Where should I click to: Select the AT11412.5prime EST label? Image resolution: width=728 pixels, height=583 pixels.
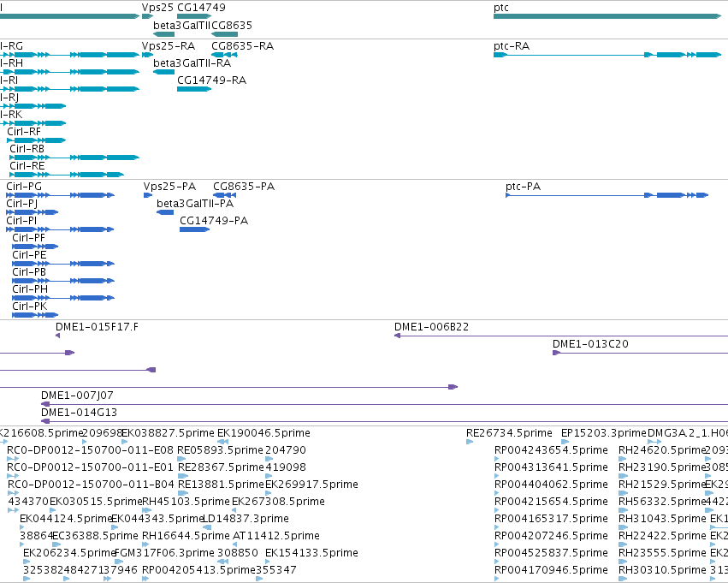275,536
